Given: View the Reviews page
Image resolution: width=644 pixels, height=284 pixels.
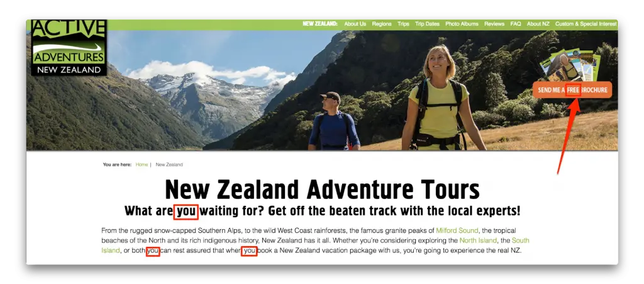Looking at the screenshot, I should tap(494, 24).
